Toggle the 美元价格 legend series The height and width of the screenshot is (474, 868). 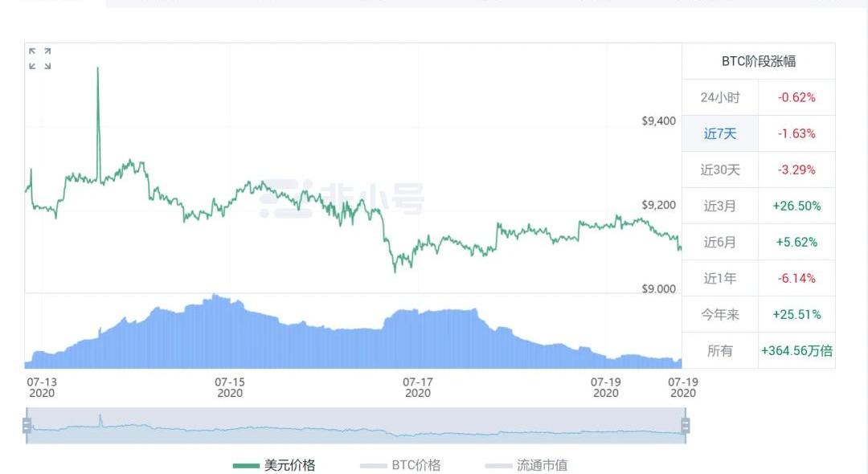click(x=289, y=465)
